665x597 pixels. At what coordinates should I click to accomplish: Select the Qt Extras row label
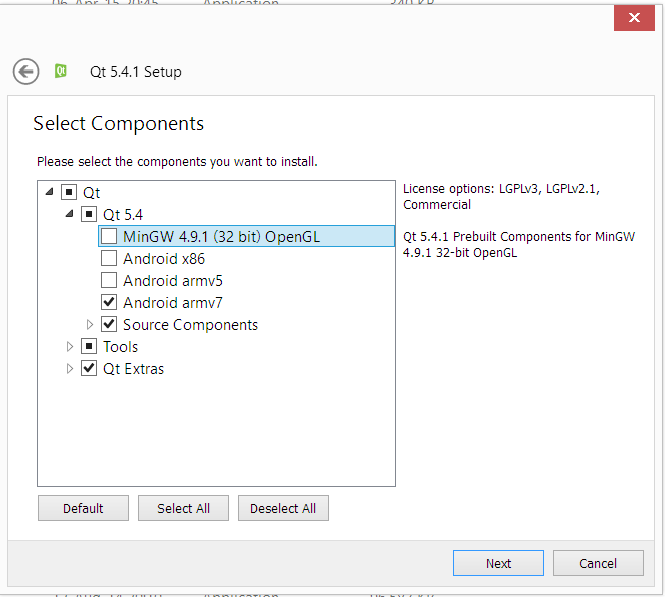pos(133,369)
